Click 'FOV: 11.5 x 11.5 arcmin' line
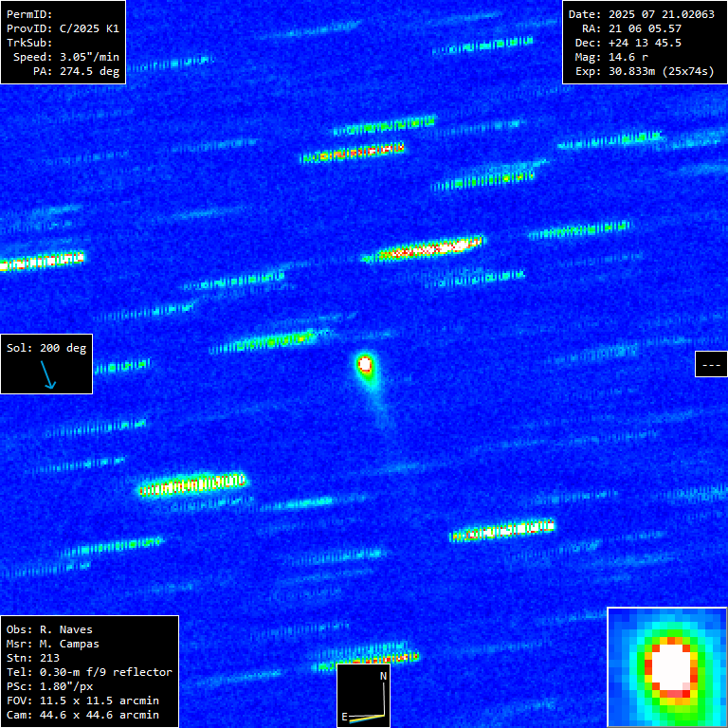 pos(82,701)
